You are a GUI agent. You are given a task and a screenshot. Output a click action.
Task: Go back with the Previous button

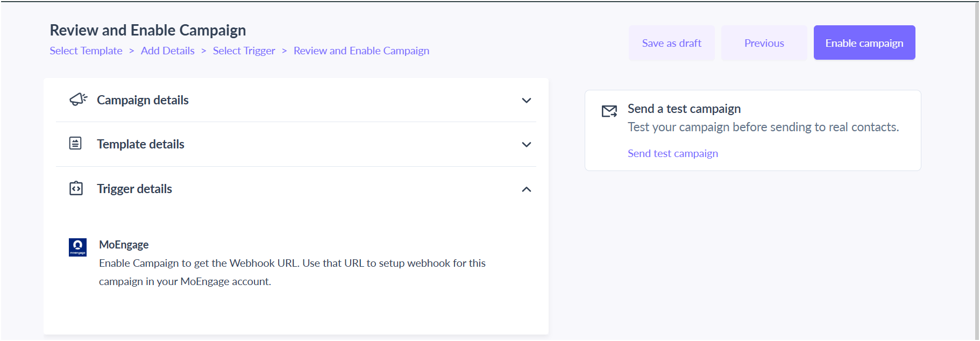coord(764,43)
